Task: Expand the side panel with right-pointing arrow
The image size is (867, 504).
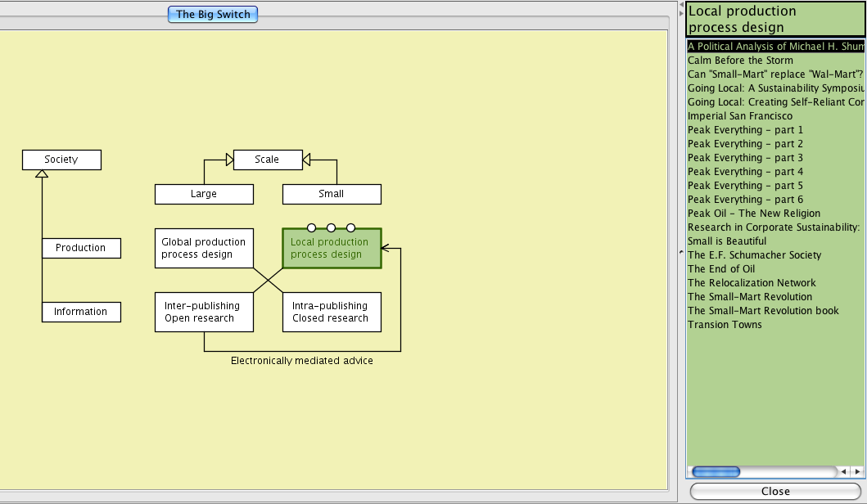Action: (x=681, y=14)
